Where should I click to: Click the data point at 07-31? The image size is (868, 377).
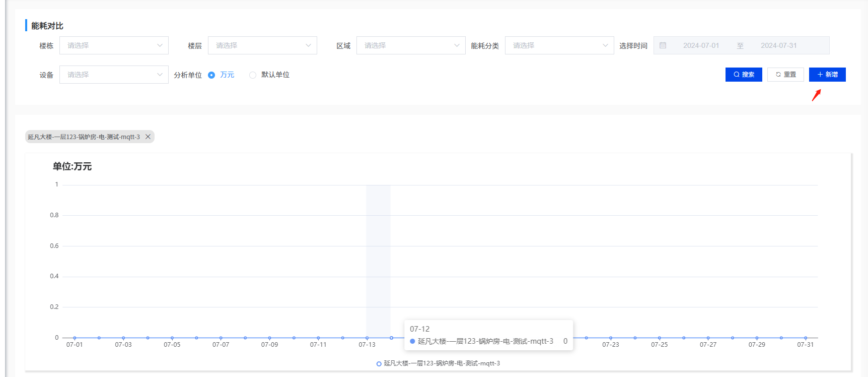click(x=806, y=338)
